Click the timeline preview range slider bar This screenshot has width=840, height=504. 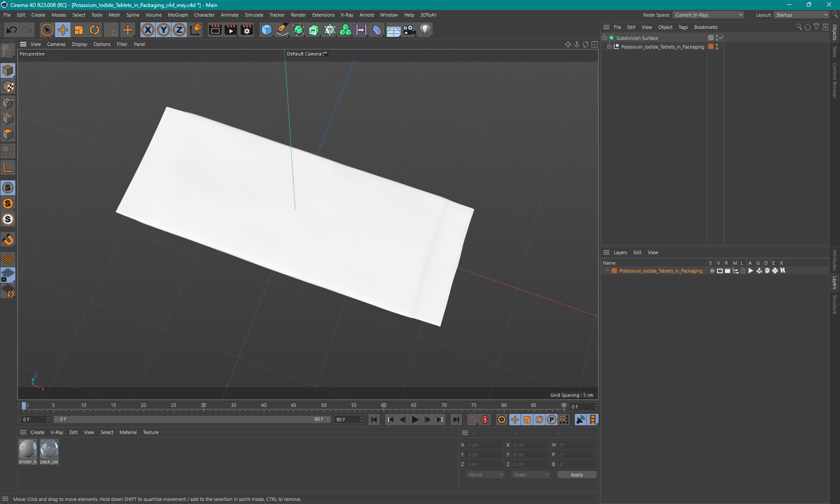(192, 419)
